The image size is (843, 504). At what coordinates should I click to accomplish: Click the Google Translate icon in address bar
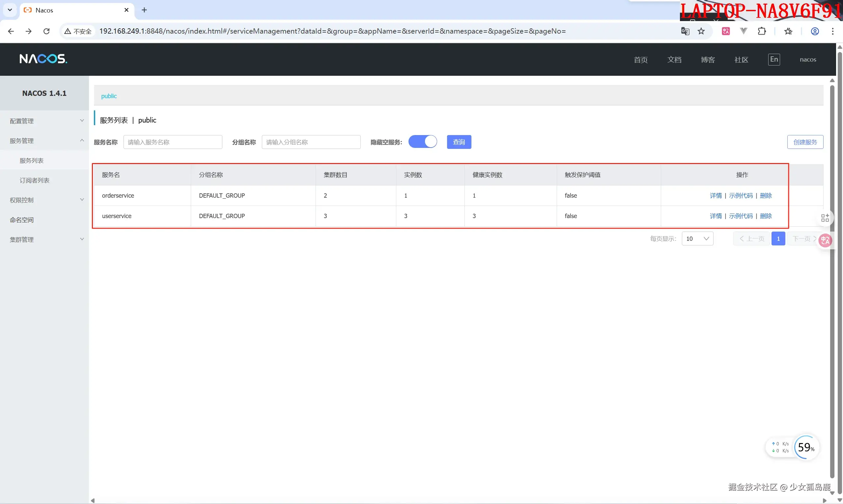(x=685, y=31)
